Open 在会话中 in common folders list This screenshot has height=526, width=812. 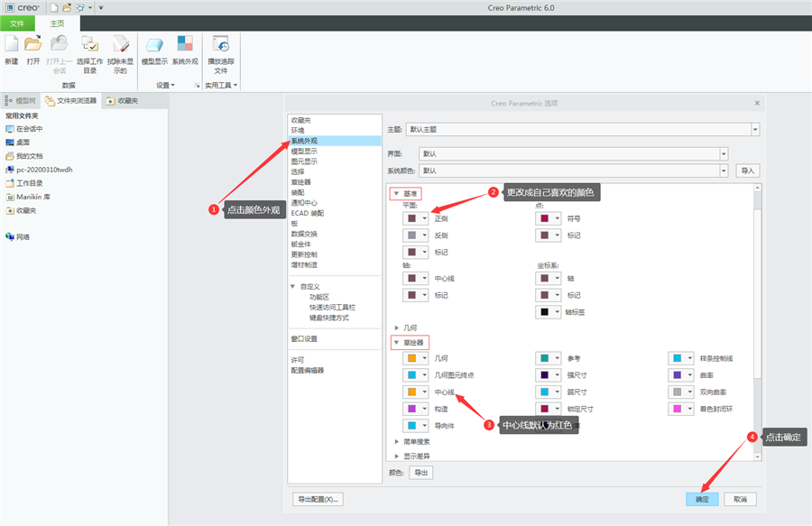coord(24,129)
